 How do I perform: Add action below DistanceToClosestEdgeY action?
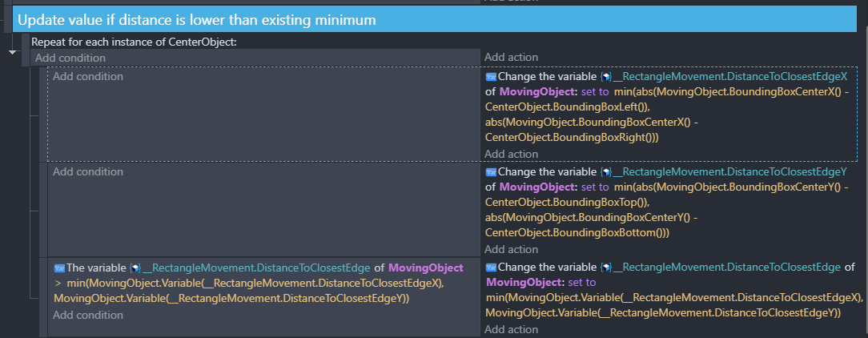tap(511, 249)
